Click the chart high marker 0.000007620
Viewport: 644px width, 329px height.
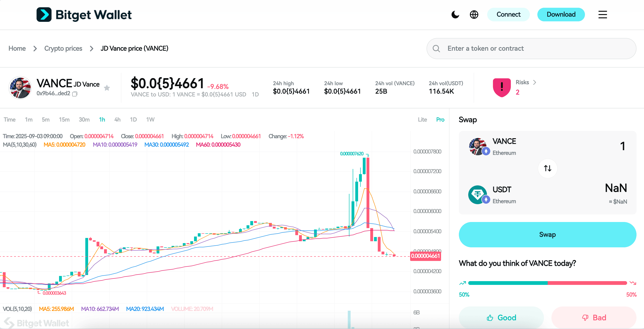pos(352,153)
